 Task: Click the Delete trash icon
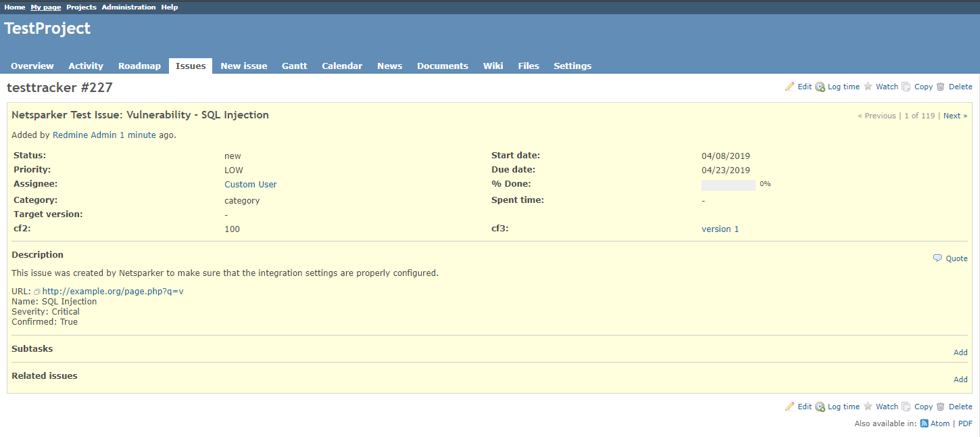[941, 86]
